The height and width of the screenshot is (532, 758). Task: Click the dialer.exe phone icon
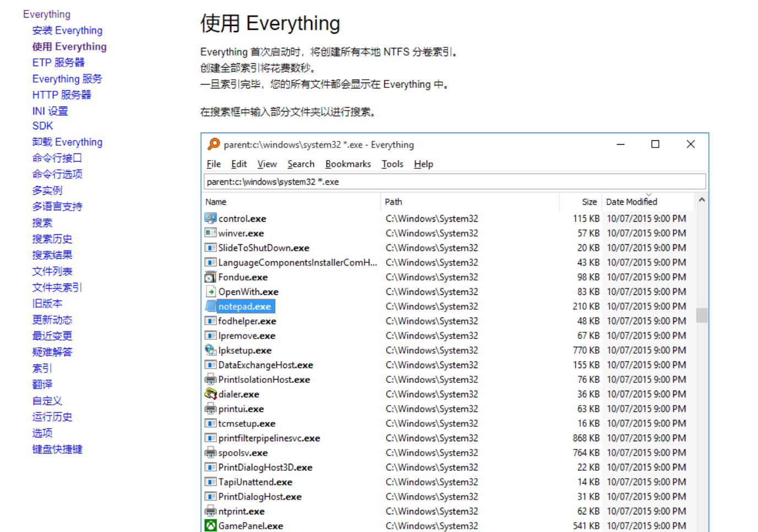[x=211, y=394]
